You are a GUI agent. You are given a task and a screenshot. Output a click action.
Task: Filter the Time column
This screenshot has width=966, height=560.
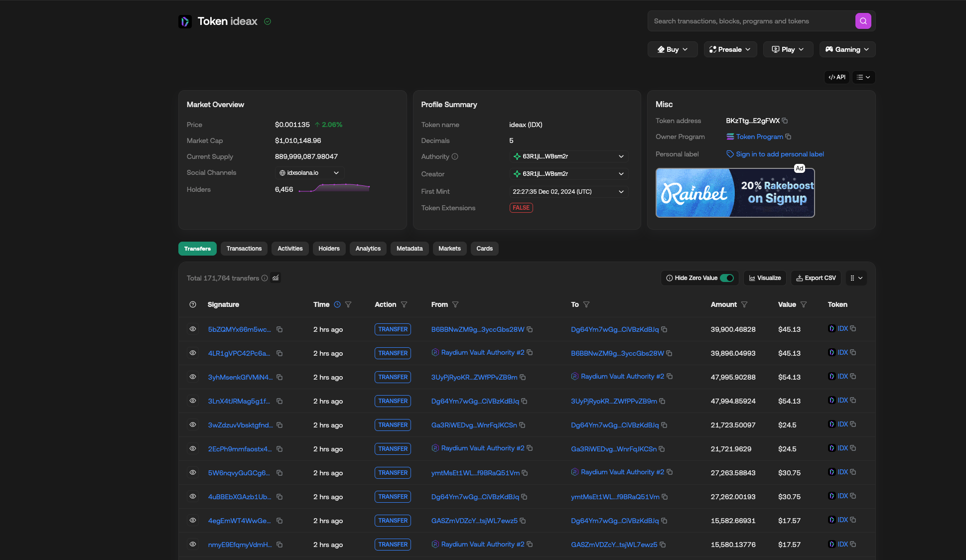348,304
